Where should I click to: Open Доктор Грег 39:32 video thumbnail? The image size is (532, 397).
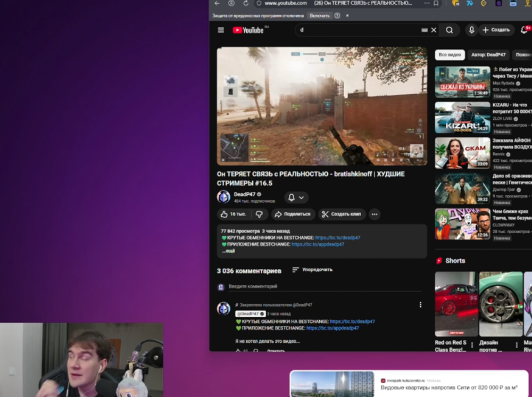coord(462,188)
